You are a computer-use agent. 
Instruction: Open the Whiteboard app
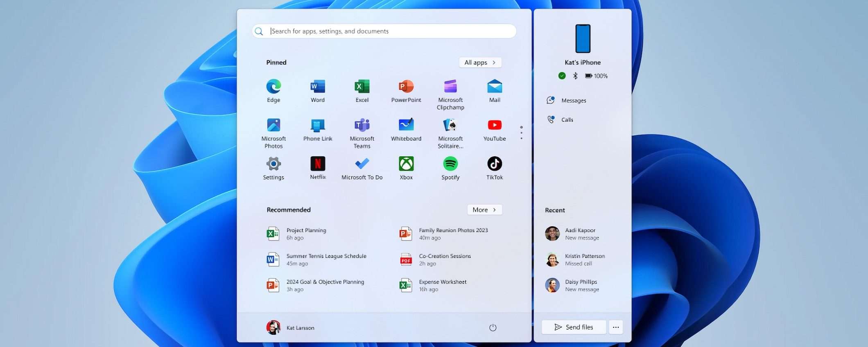[x=406, y=130]
